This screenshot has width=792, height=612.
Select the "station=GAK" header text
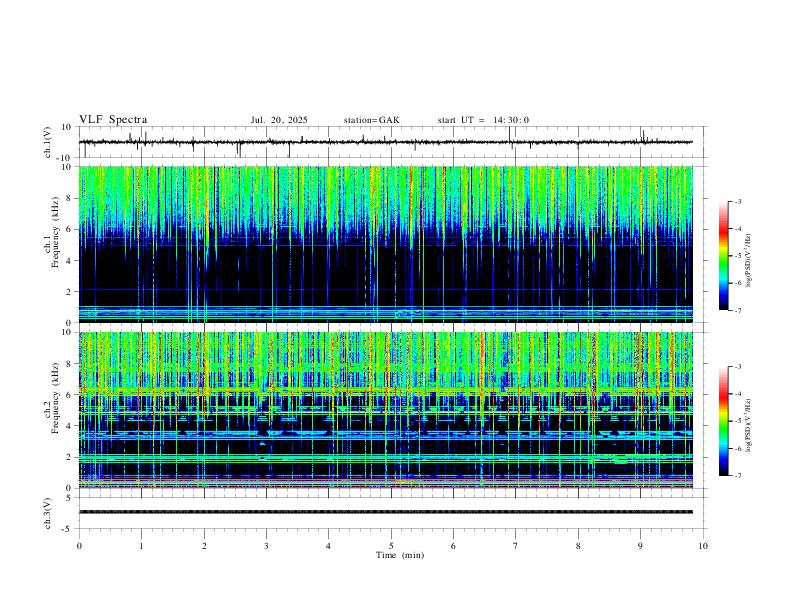tap(371, 120)
